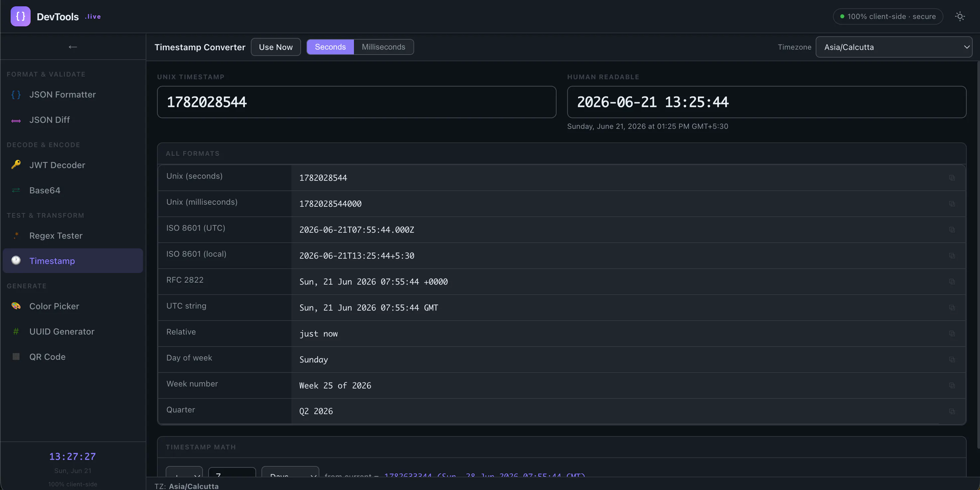Copy the Unix (seconds) value

click(x=952, y=178)
